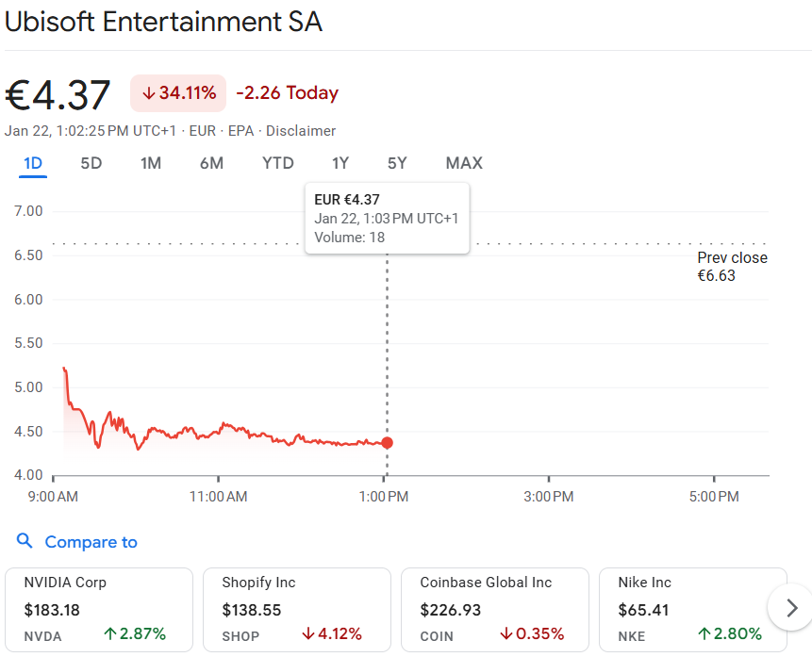812x657 pixels.
Task: Click the red down arrow percentage badge
Action: pos(178,92)
